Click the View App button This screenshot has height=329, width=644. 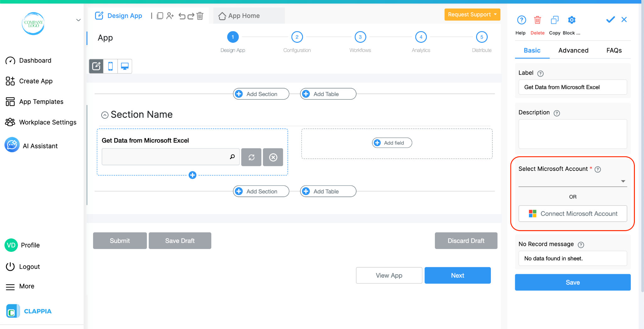(389, 275)
